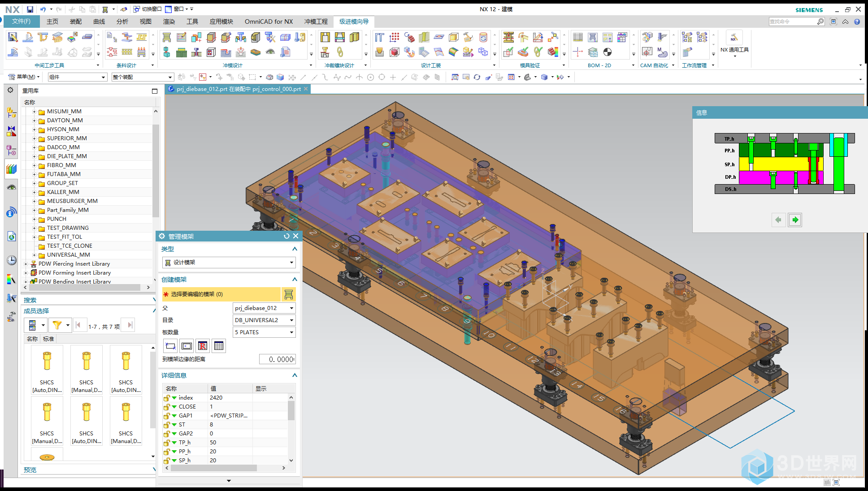Click the bill of materials table icon in BOM-2D

[578, 38]
